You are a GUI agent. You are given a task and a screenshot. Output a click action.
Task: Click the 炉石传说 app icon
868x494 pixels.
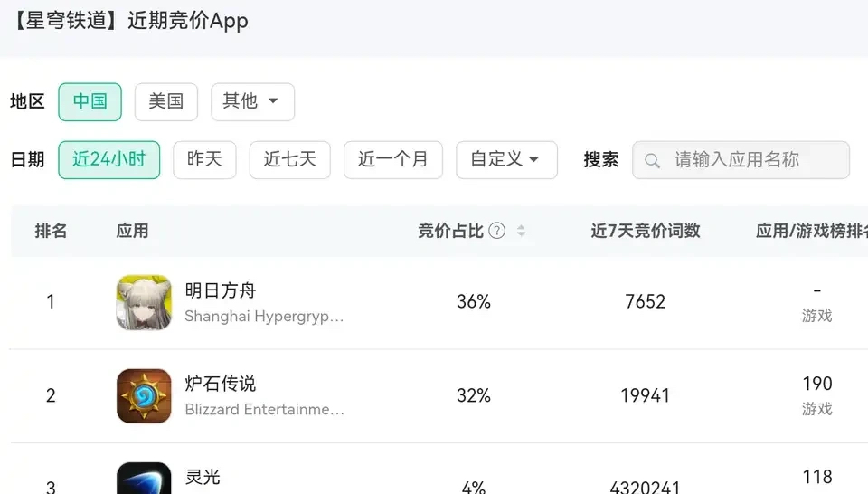(144, 395)
